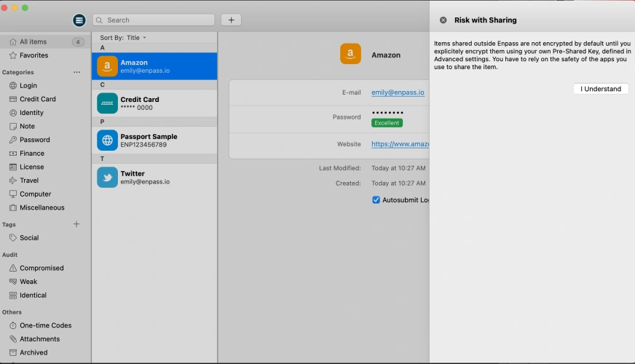Viewport: 635px width, 364px height.
Task: Select the Passport Sample globe icon
Action: click(107, 141)
